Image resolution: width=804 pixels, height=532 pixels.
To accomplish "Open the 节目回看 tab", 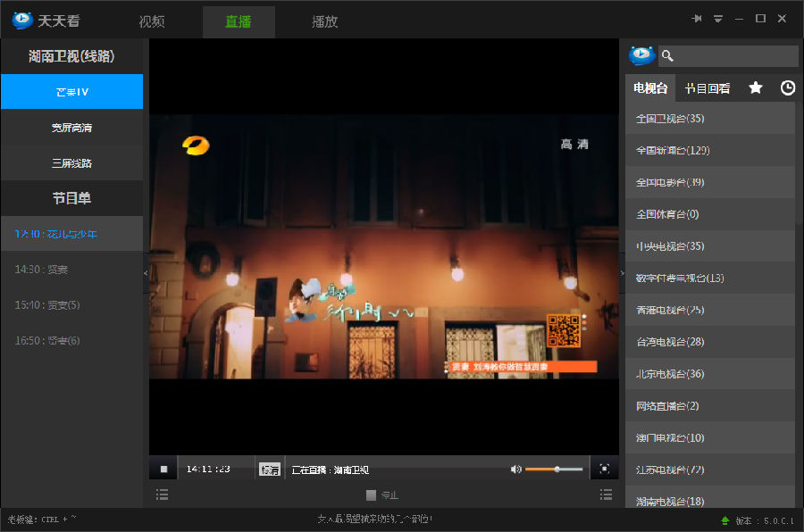I will (708, 88).
